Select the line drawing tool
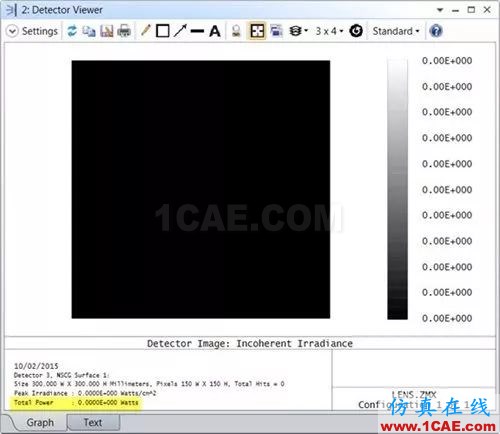 pyautogui.click(x=197, y=31)
